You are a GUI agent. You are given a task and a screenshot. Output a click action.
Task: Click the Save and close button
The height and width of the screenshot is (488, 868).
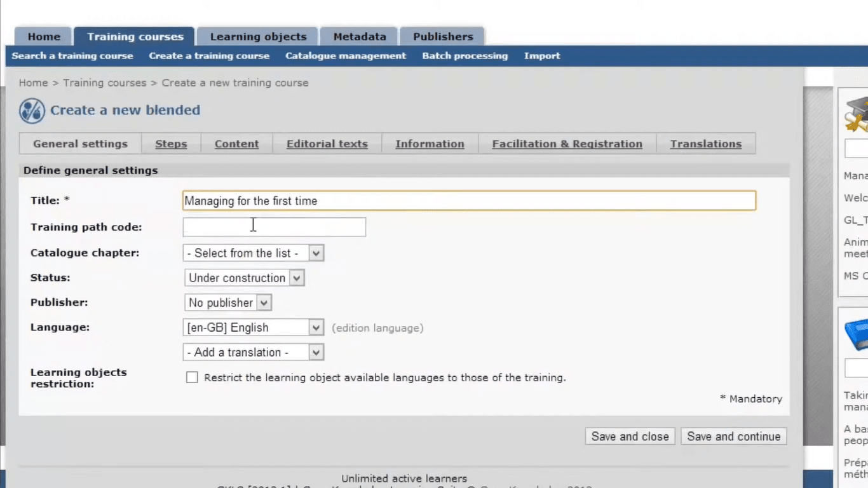pos(630,437)
